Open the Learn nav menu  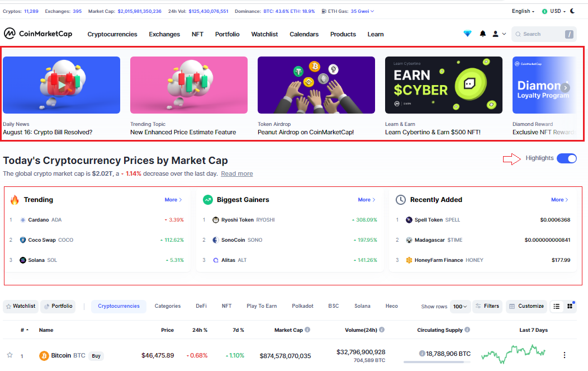376,34
